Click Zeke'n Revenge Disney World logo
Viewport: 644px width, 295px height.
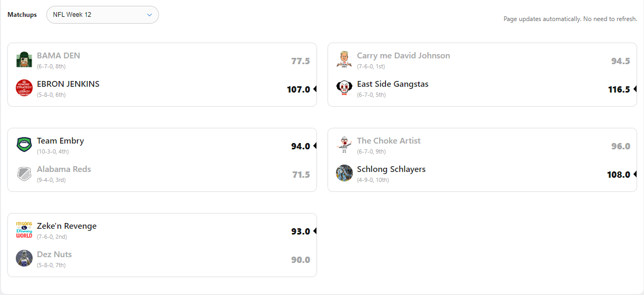tap(24, 230)
